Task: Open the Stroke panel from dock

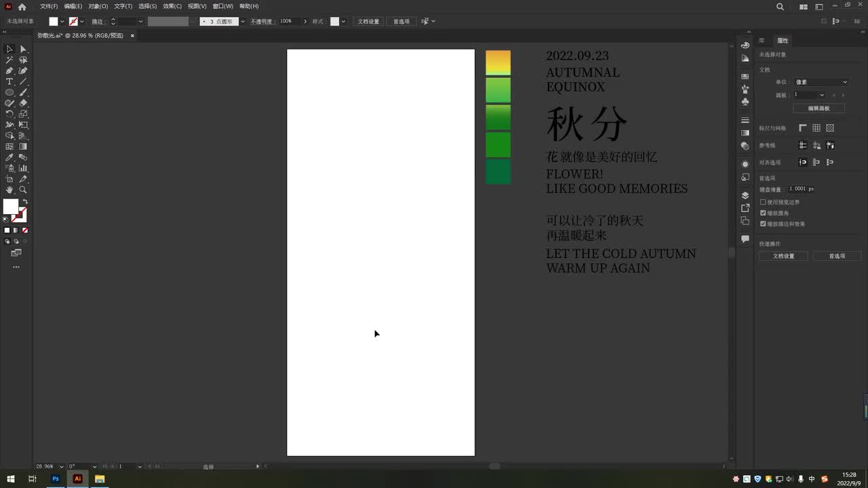Action: (745, 120)
